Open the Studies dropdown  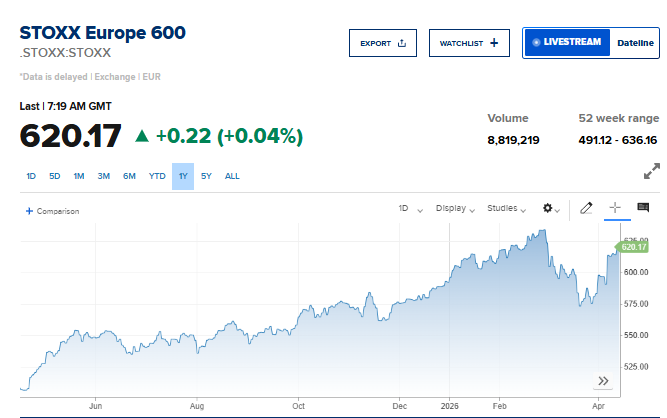click(507, 208)
